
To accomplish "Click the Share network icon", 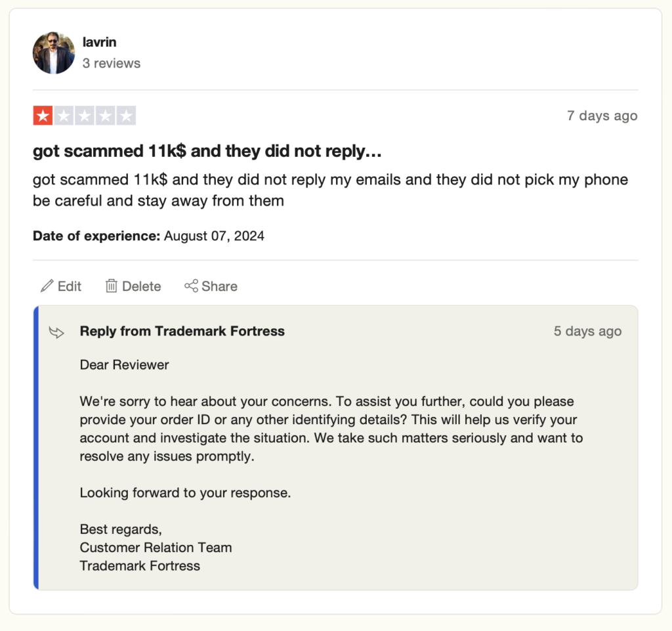I will [191, 286].
